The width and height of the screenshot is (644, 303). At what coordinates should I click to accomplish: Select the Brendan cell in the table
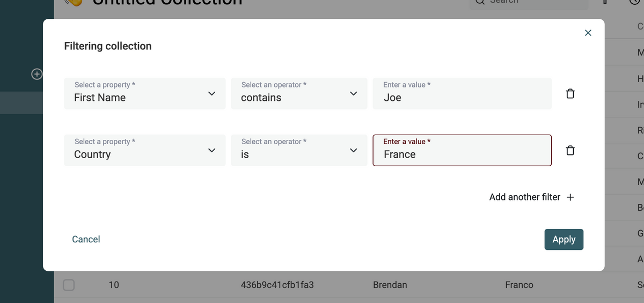(x=390, y=285)
